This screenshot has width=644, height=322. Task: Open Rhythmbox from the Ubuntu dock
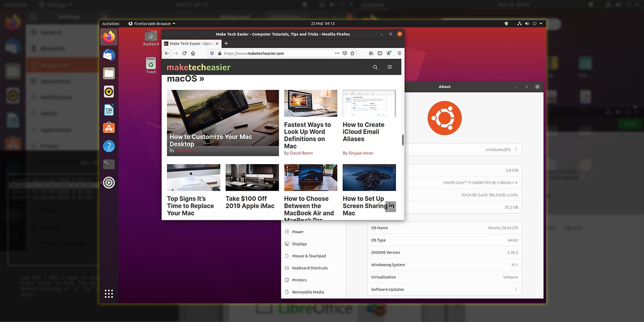pyautogui.click(x=108, y=91)
